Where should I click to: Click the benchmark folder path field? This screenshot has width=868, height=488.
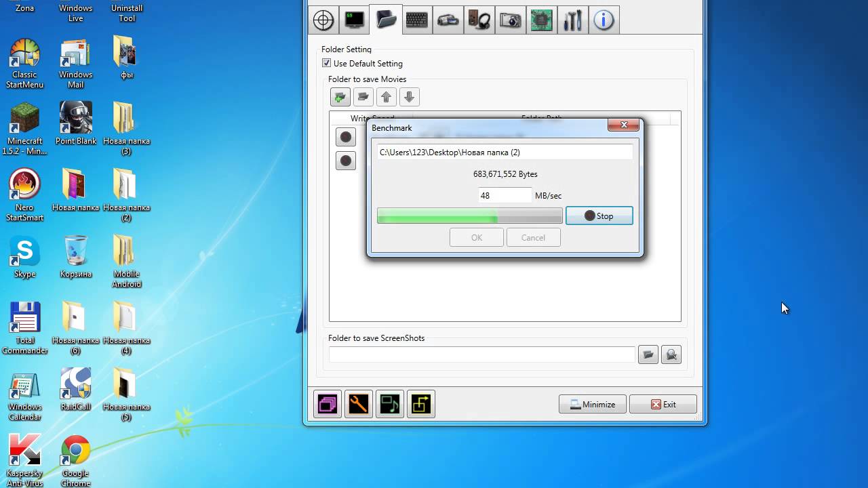[505, 152]
